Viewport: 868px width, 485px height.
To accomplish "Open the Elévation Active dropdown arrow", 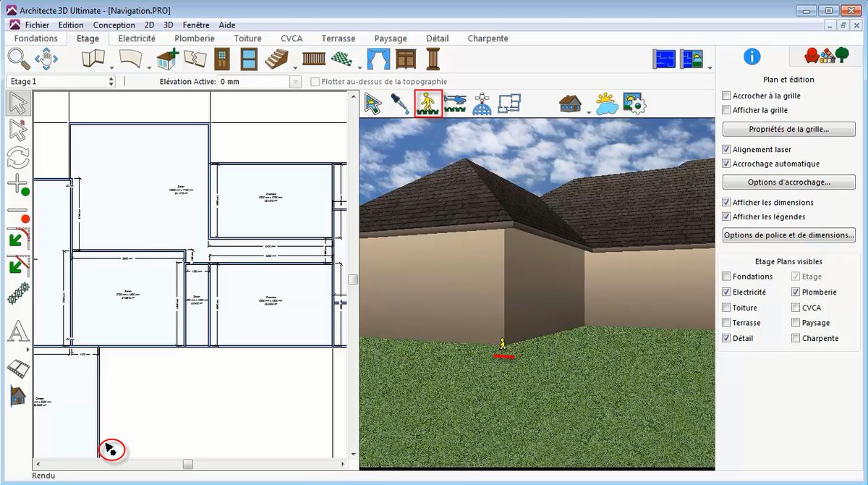I will click(295, 82).
